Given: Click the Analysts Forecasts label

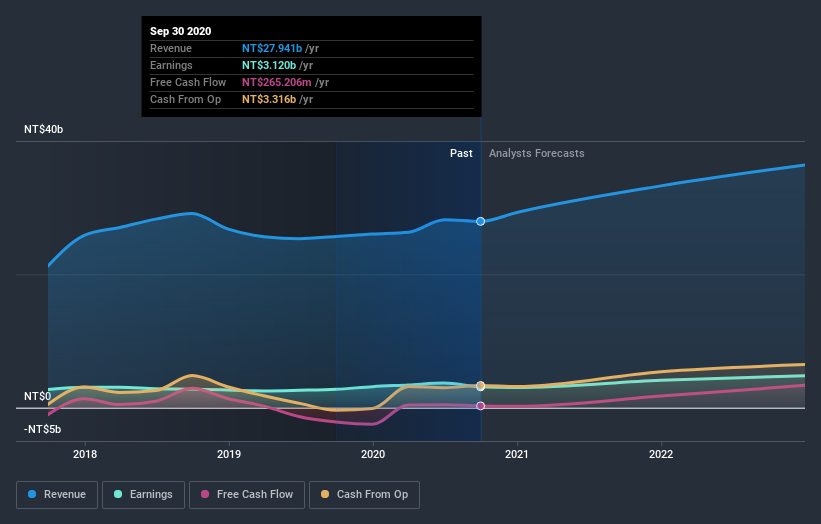Looking at the screenshot, I should coord(537,153).
